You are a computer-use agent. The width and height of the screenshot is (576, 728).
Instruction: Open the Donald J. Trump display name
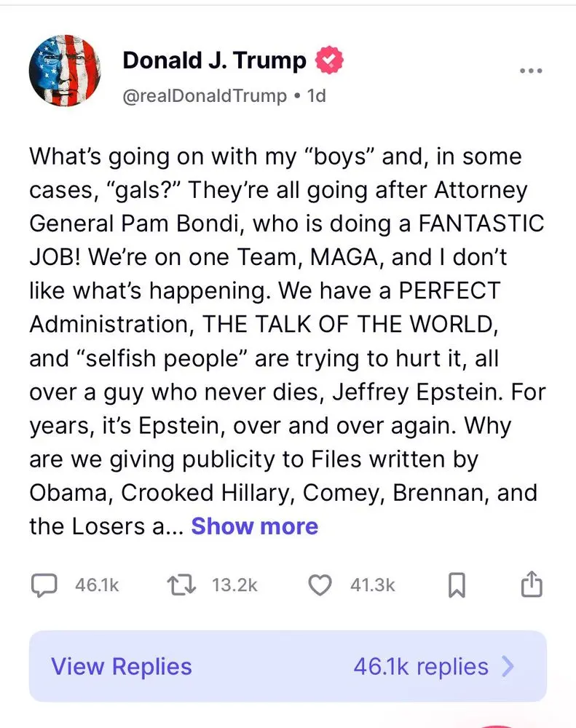214,60
